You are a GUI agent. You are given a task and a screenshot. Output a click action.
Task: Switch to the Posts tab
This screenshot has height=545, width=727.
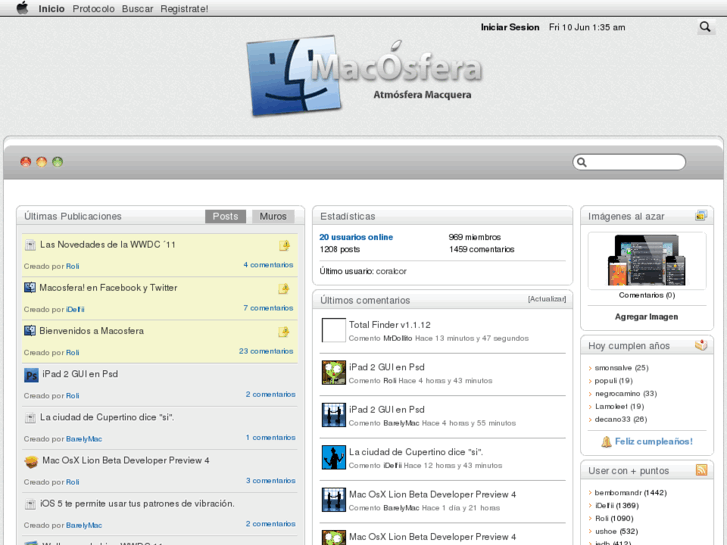click(x=225, y=216)
